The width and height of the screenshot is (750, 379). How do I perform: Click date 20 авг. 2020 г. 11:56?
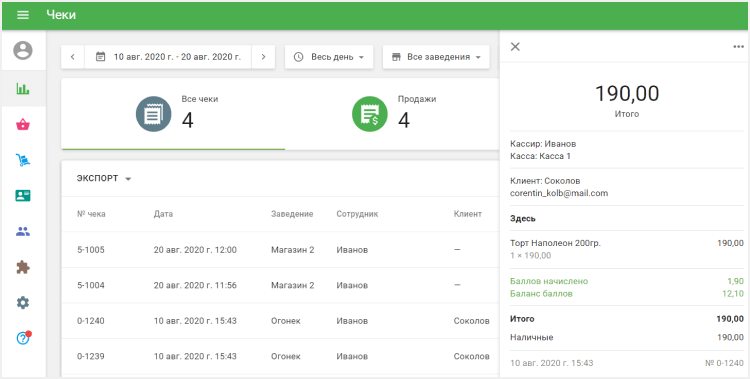tap(195, 285)
